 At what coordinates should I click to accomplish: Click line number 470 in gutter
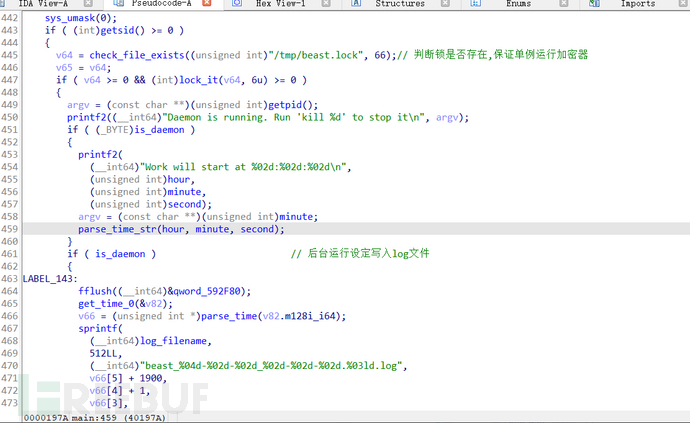pyautogui.click(x=10, y=366)
